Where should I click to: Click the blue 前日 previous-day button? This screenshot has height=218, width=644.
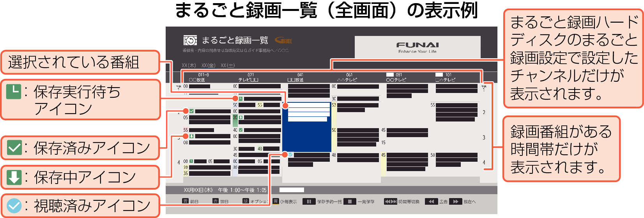[190, 202]
